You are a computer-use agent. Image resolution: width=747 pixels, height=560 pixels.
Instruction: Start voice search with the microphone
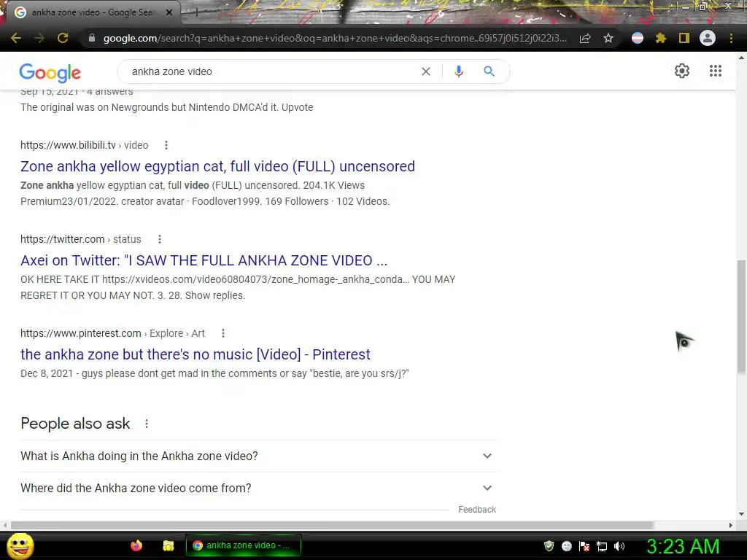point(458,71)
